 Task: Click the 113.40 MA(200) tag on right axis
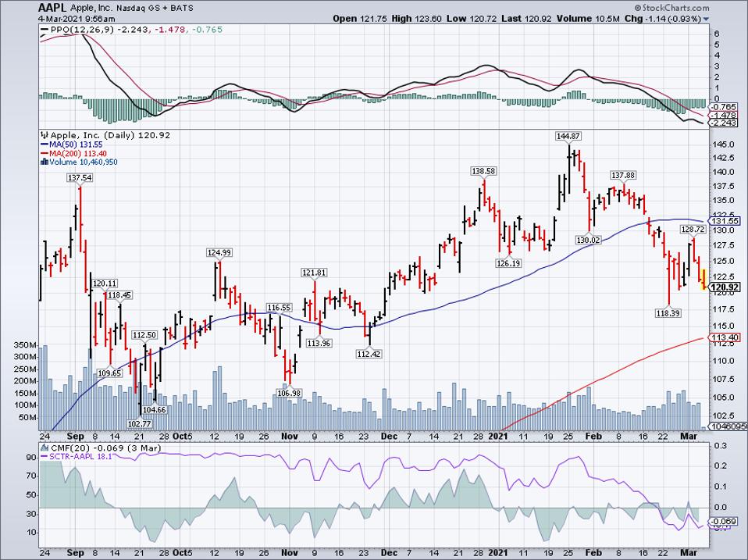[725, 337]
